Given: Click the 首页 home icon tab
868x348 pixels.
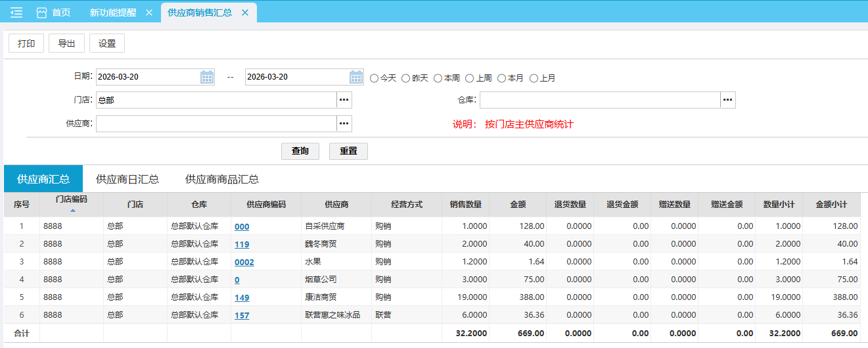Looking at the screenshot, I should coord(53,12).
